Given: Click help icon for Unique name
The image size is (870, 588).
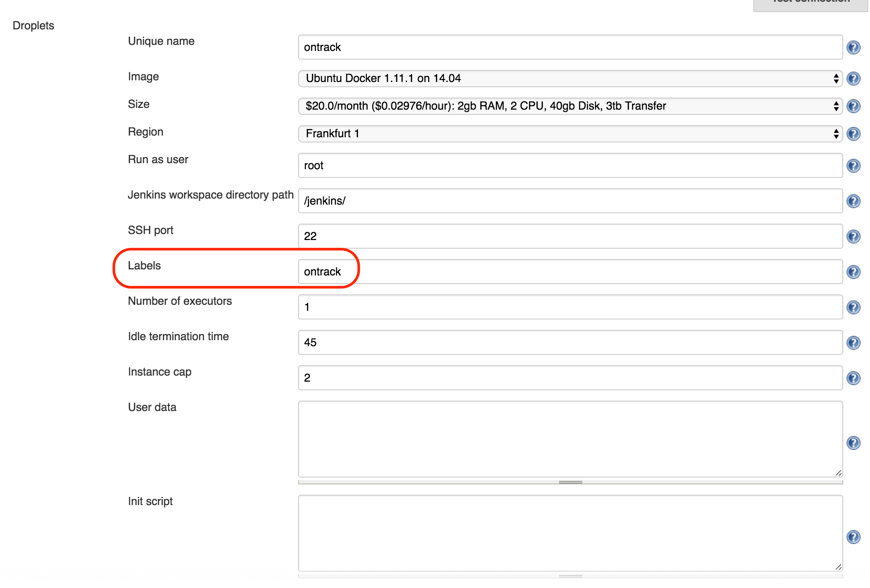Looking at the screenshot, I should tap(853, 47).
